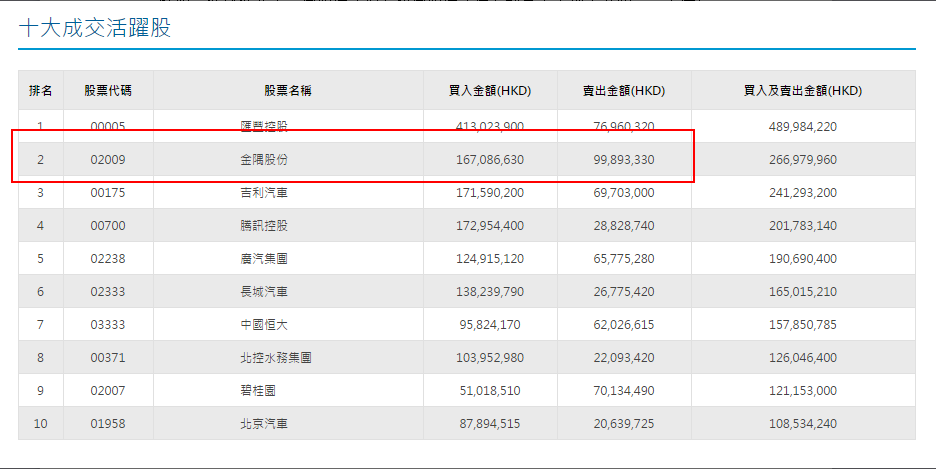This screenshot has width=936, height=469.
Task: Click total amount 165,015,210
Action: click(803, 292)
